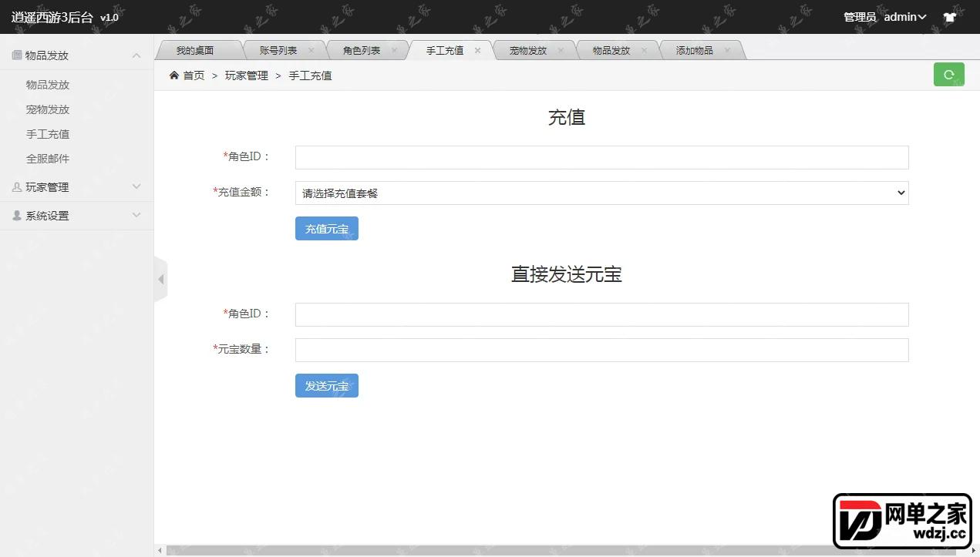Close the 添加物品 tab

click(x=727, y=50)
